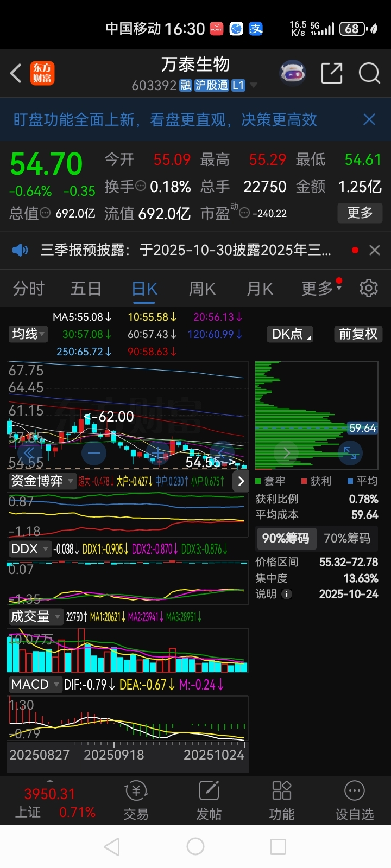391x868 pixels.
Task: Tap chart pan-right double arrow button
Action: pos(223,453)
